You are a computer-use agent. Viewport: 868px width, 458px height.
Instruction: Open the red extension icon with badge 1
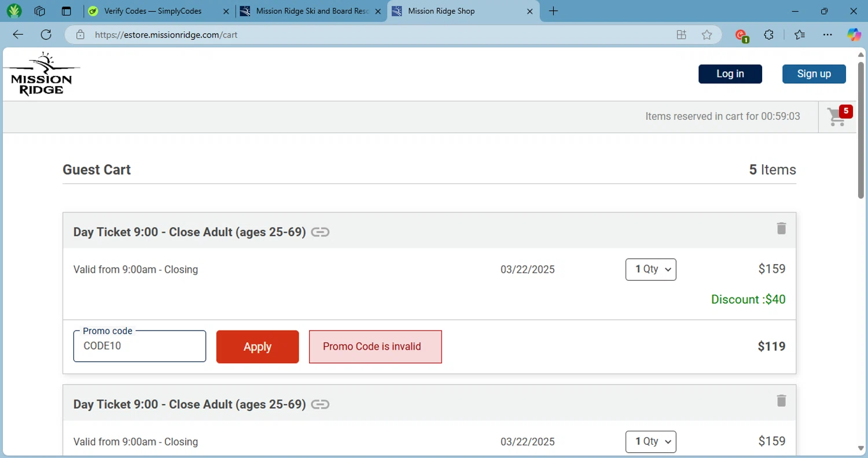tap(741, 35)
